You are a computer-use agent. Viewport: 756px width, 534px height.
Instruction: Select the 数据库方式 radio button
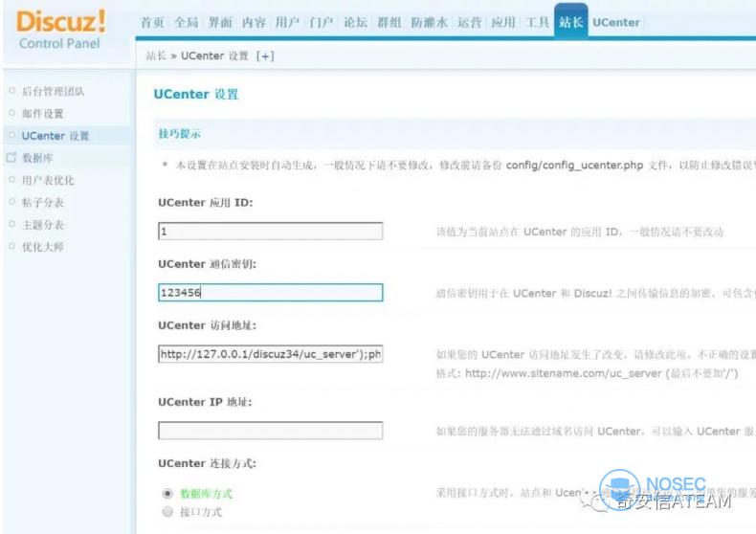coord(167,493)
